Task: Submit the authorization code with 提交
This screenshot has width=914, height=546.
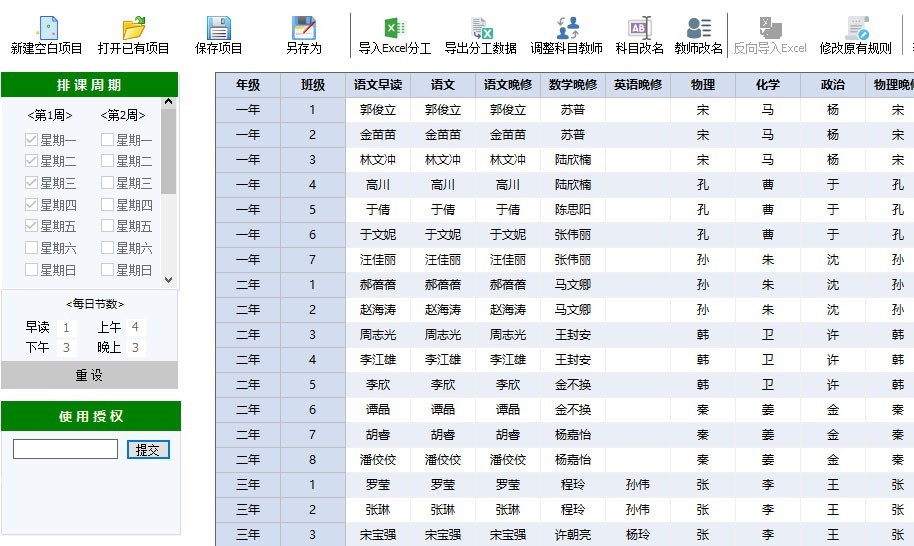Action: click(x=148, y=450)
